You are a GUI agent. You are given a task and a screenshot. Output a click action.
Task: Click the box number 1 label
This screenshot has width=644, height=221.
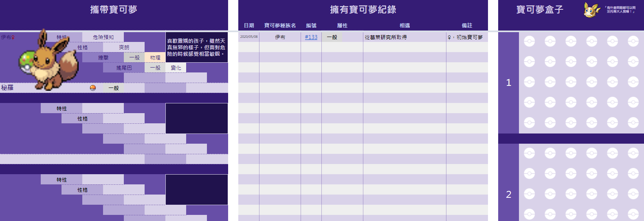[x=508, y=83]
